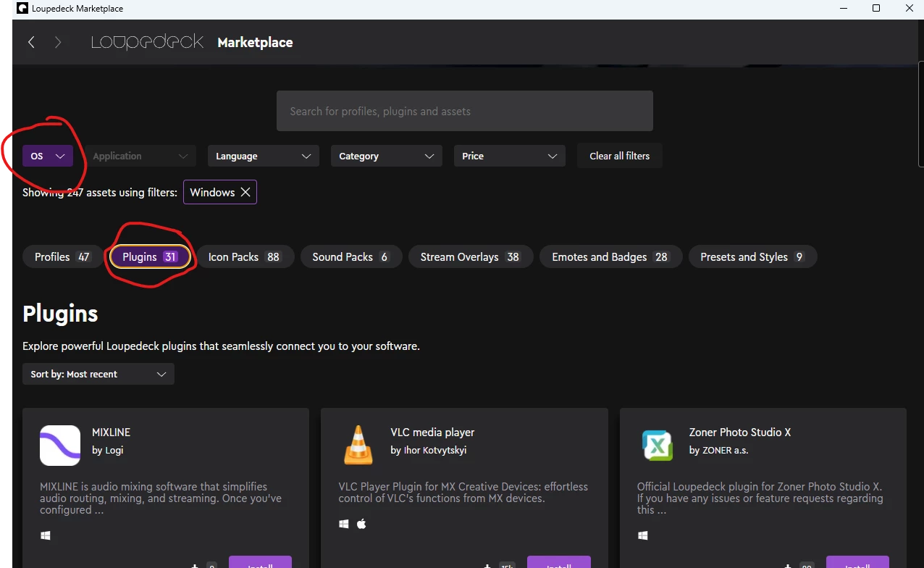Click the Loupedeck logo
The image size is (924, 568).
point(148,42)
